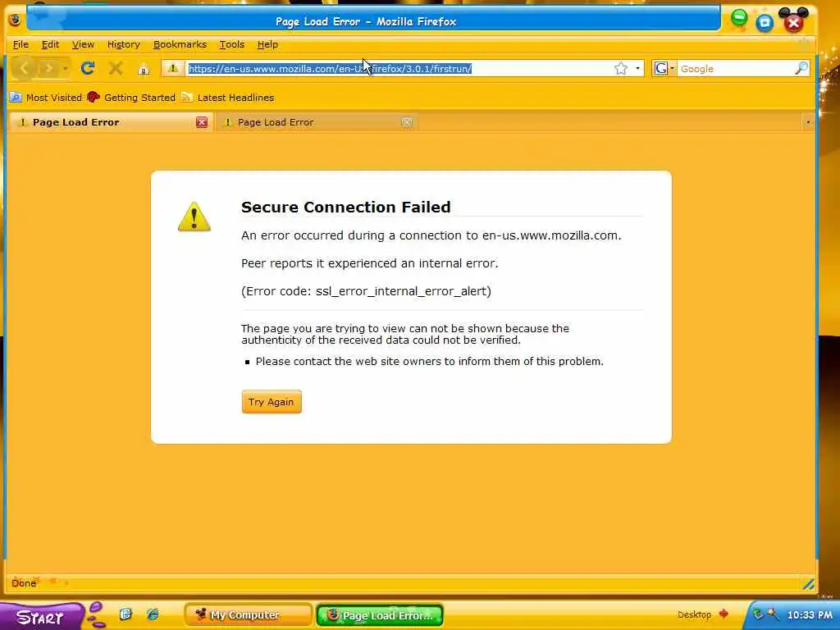Open the Edit menu
Screen dimensions: 840x630
pos(50,44)
